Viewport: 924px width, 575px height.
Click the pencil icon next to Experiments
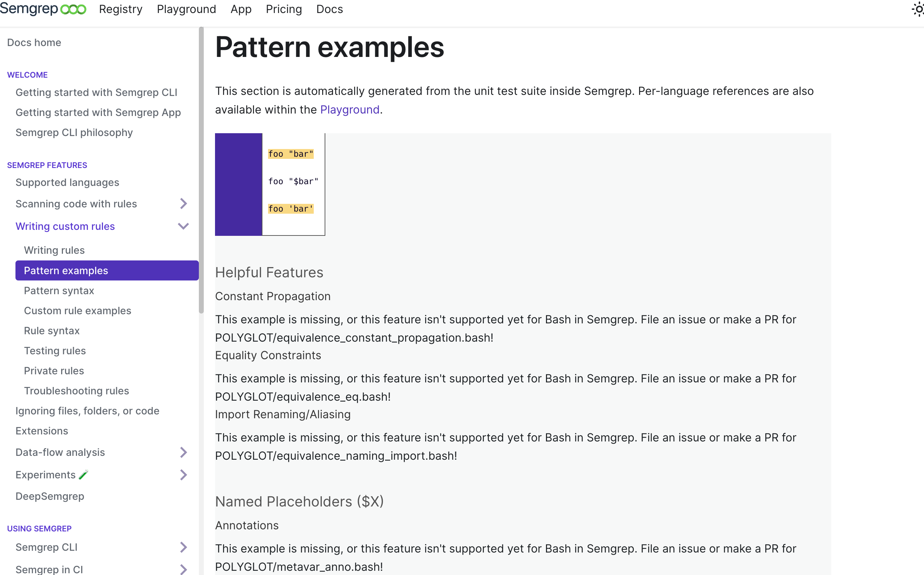[x=83, y=474]
